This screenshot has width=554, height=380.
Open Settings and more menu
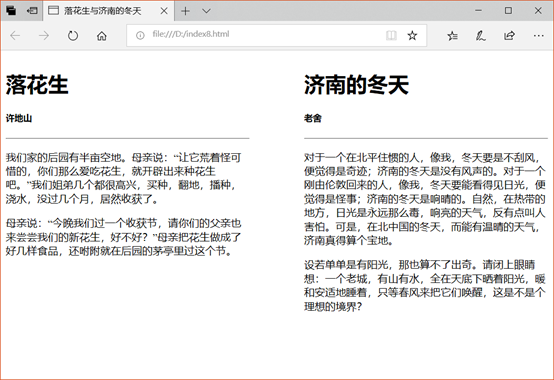coord(538,35)
